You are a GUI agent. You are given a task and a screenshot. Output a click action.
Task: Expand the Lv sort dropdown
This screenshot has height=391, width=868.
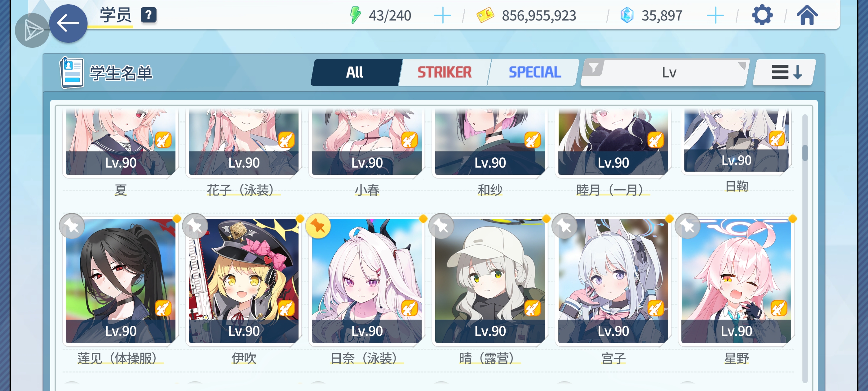point(669,73)
